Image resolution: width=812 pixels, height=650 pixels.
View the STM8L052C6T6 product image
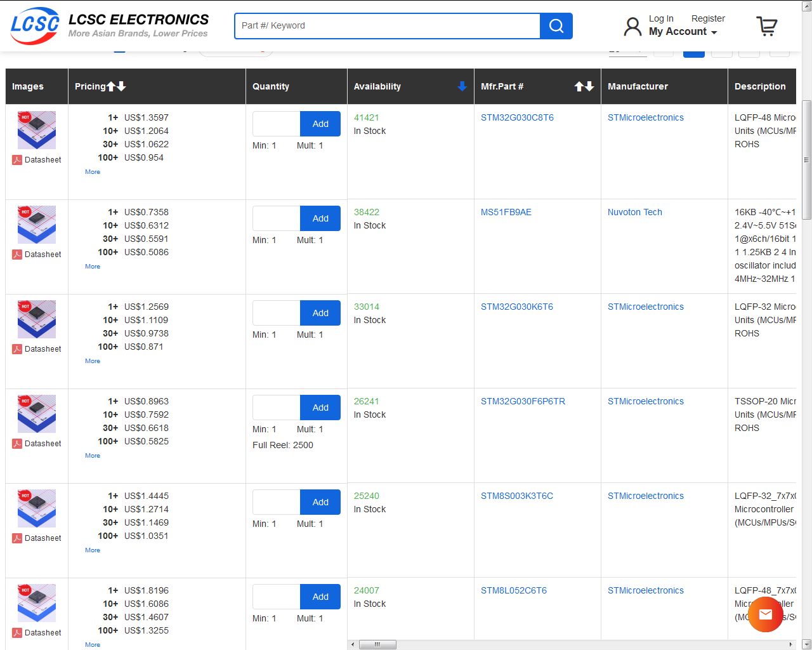click(37, 603)
